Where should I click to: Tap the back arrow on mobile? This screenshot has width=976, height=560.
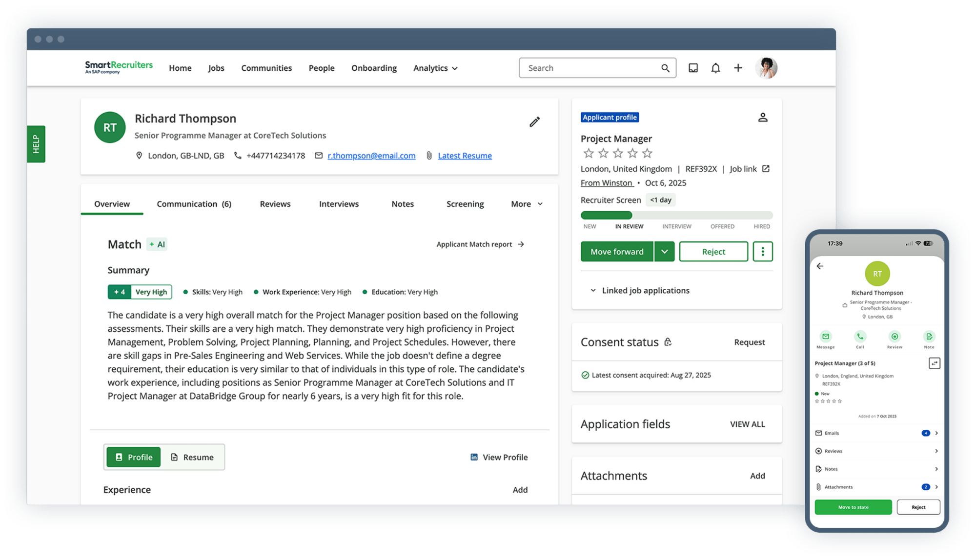point(820,266)
